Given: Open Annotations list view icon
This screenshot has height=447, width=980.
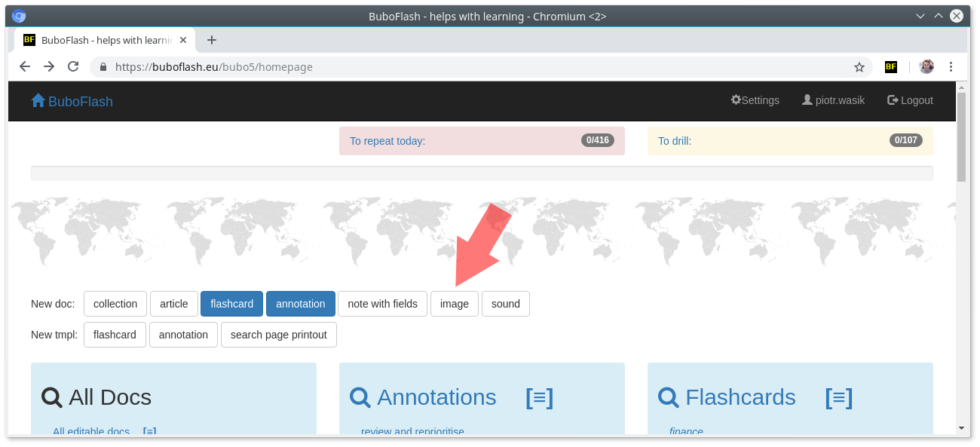Looking at the screenshot, I should [x=540, y=397].
